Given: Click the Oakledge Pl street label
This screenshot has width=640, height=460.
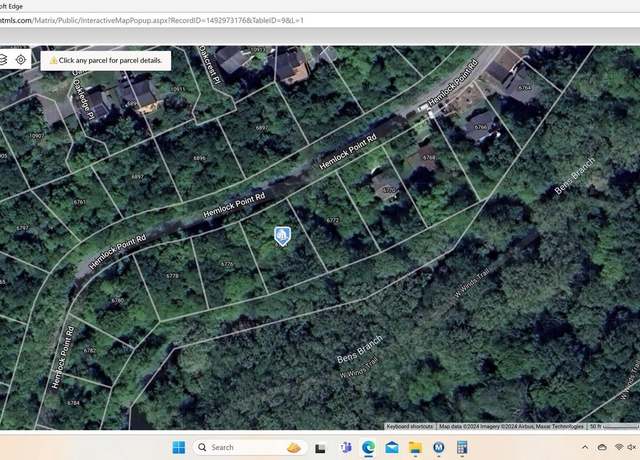Looking at the screenshot, I should pyautogui.click(x=84, y=95).
